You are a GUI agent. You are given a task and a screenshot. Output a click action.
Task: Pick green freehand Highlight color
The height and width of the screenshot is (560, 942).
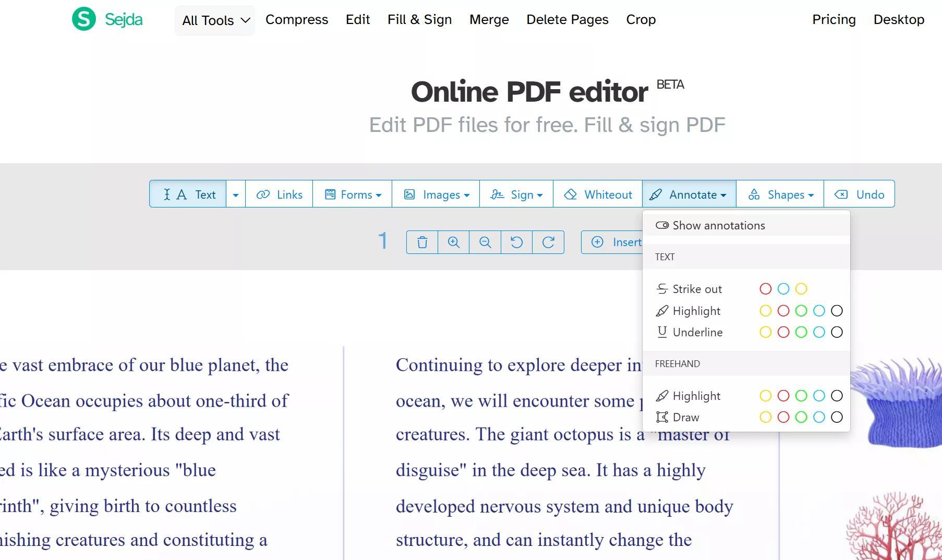point(801,396)
